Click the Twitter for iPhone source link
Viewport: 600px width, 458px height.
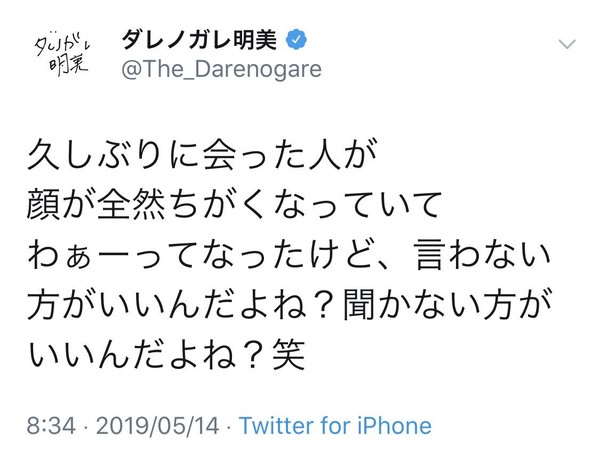(x=334, y=425)
